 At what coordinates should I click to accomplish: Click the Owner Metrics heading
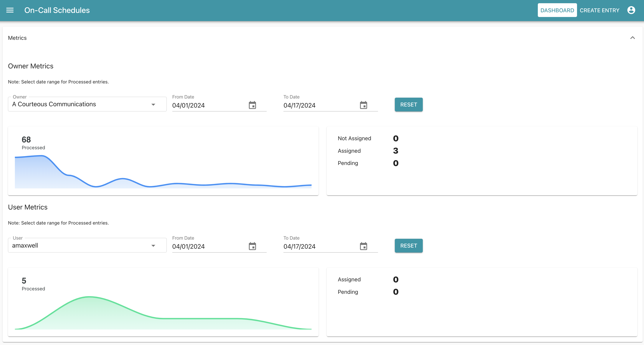[31, 66]
